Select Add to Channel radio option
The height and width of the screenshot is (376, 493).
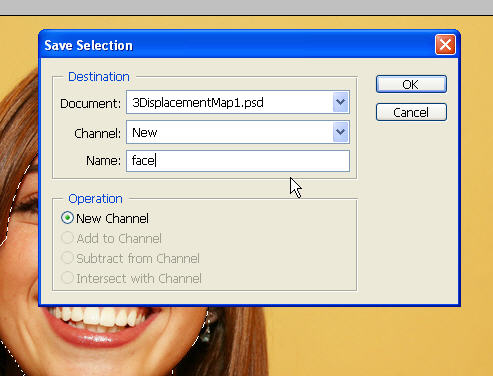(x=67, y=238)
